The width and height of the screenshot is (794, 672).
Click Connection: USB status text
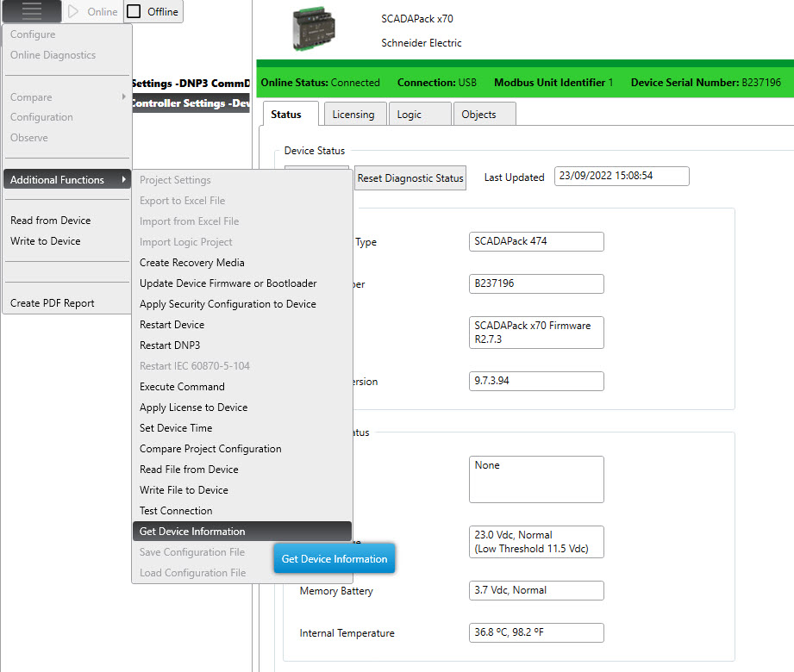(x=436, y=83)
